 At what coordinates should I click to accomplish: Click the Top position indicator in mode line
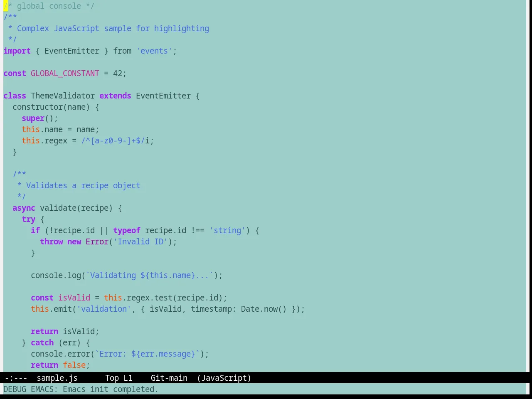pyautogui.click(x=112, y=378)
